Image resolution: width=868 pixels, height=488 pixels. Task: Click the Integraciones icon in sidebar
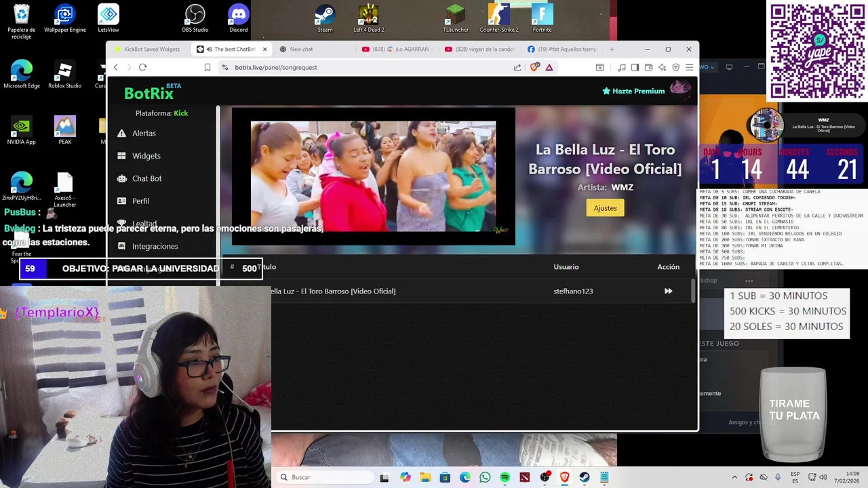pyautogui.click(x=122, y=246)
